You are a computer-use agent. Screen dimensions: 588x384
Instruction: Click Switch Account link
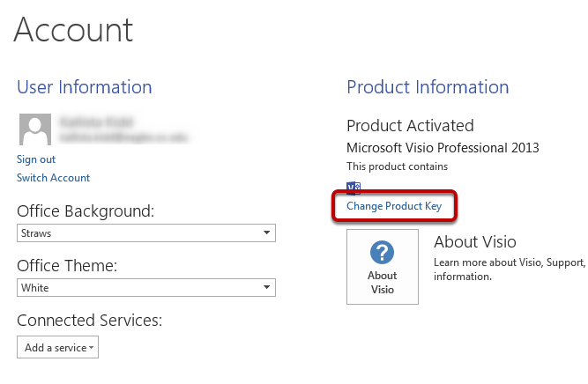pyautogui.click(x=53, y=178)
